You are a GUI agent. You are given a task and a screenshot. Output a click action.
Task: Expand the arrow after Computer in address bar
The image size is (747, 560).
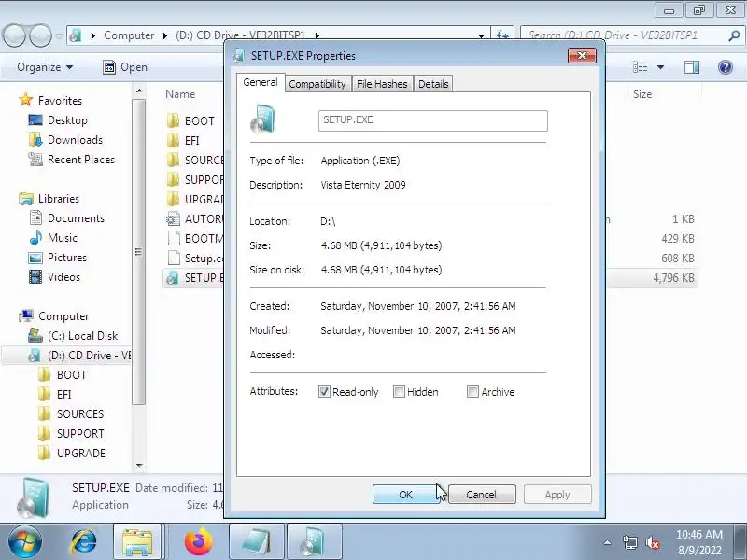165,35
